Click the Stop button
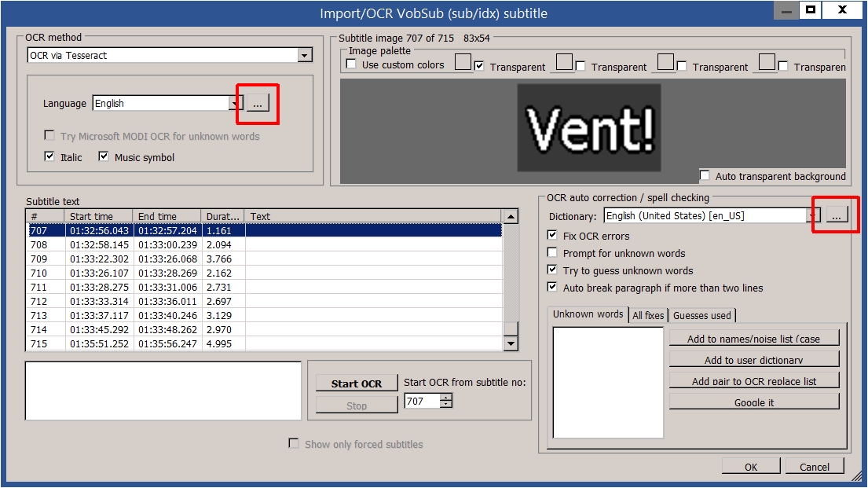Viewport: 868px width, 488px height. click(x=357, y=405)
